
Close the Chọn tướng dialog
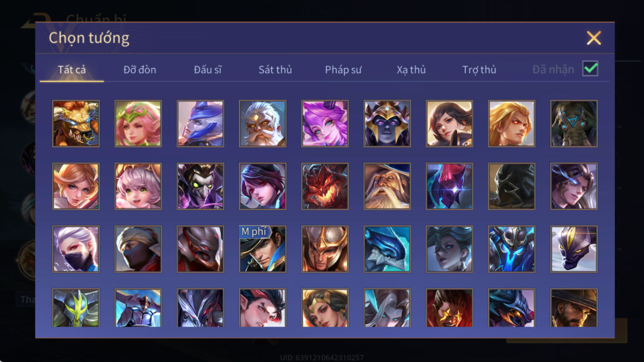594,38
